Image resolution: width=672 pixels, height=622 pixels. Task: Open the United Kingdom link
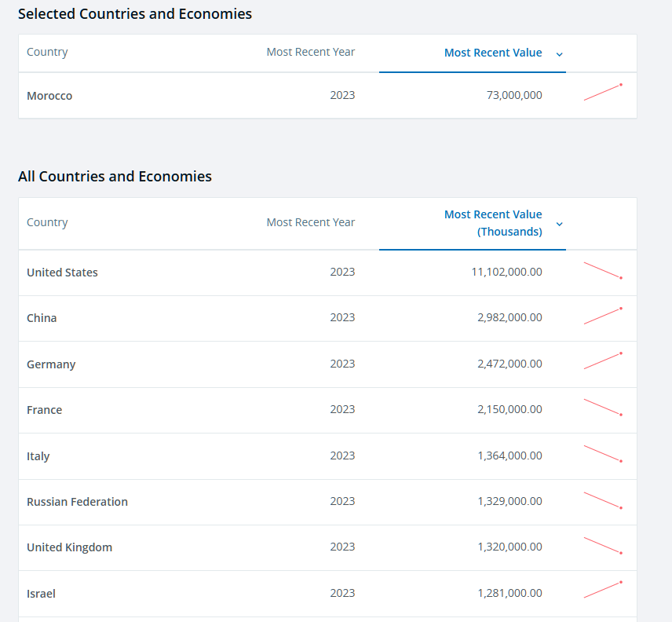pos(69,547)
